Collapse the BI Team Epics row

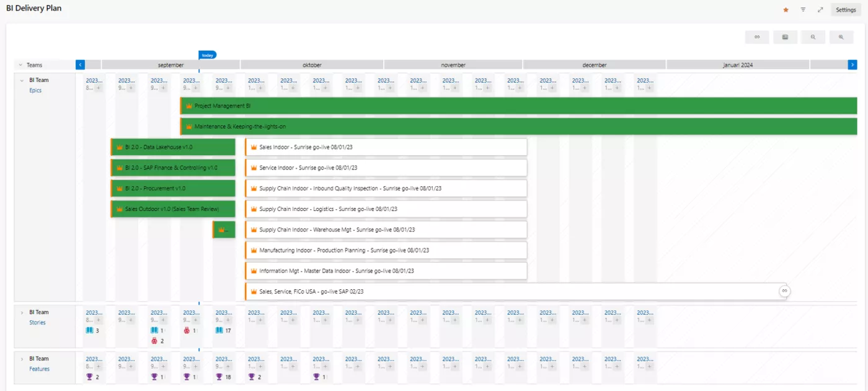pyautogui.click(x=22, y=80)
